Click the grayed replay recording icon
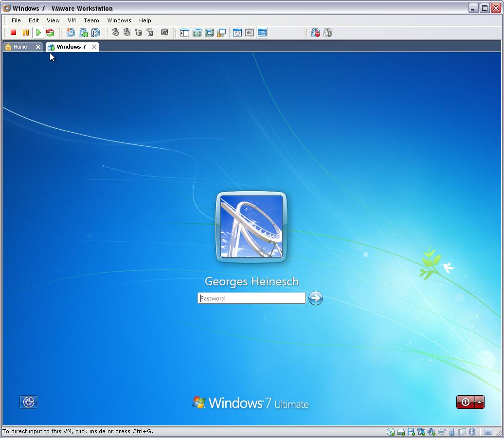This screenshot has width=504, height=438. click(x=328, y=33)
